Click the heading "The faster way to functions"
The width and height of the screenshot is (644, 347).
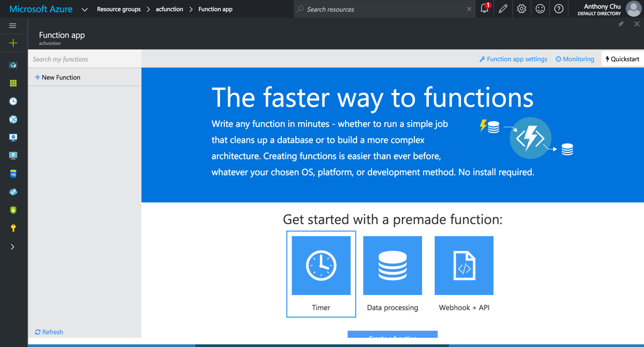372,97
